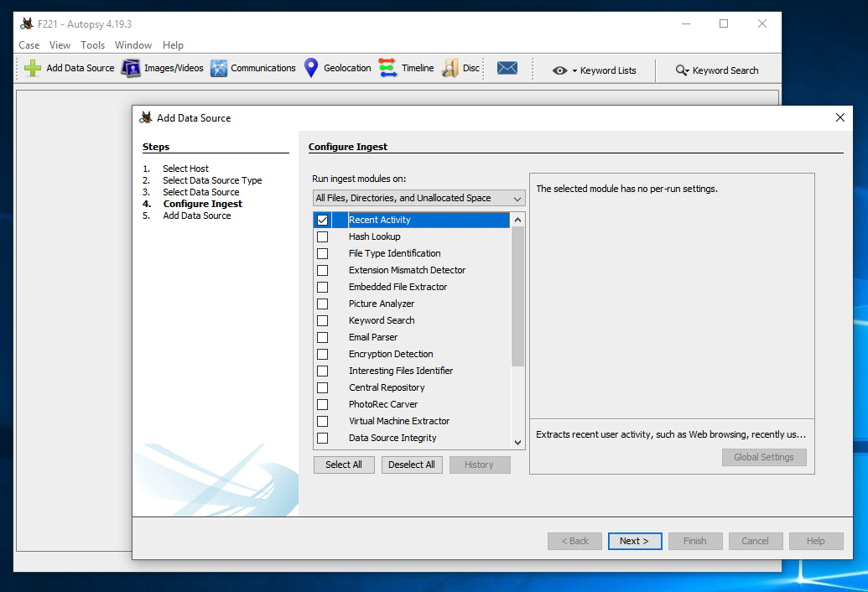The image size is (868, 592).
Task: Select the Encryption Detection module name
Action: (391, 354)
